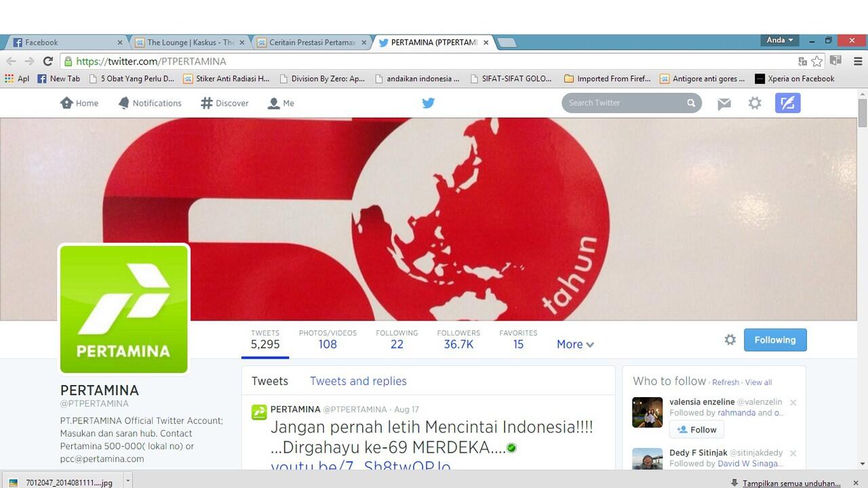Go to Twitter Home
This screenshot has width=868, height=488.
(79, 103)
